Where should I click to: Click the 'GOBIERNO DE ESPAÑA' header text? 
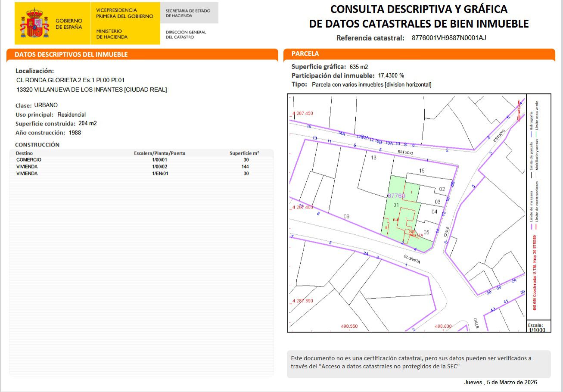[69, 24]
